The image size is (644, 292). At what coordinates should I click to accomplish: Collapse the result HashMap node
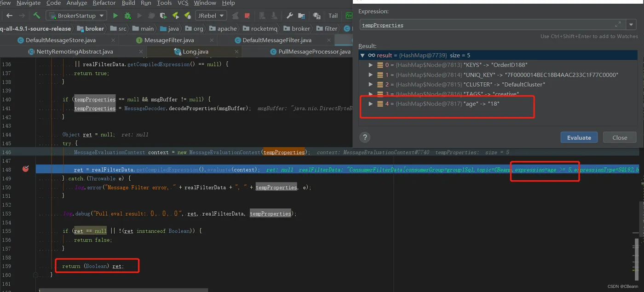tap(362, 55)
